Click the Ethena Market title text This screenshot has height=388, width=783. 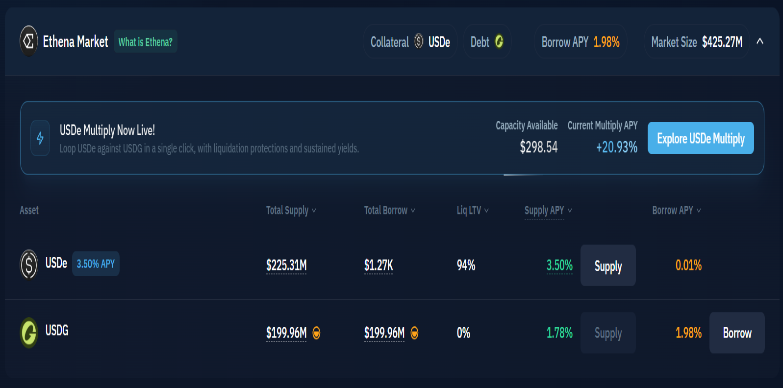[75, 42]
